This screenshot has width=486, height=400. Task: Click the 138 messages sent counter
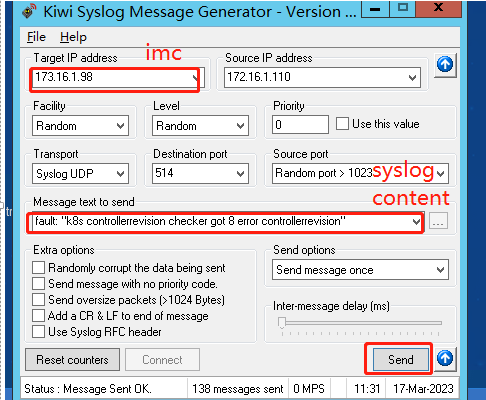[238, 389]
